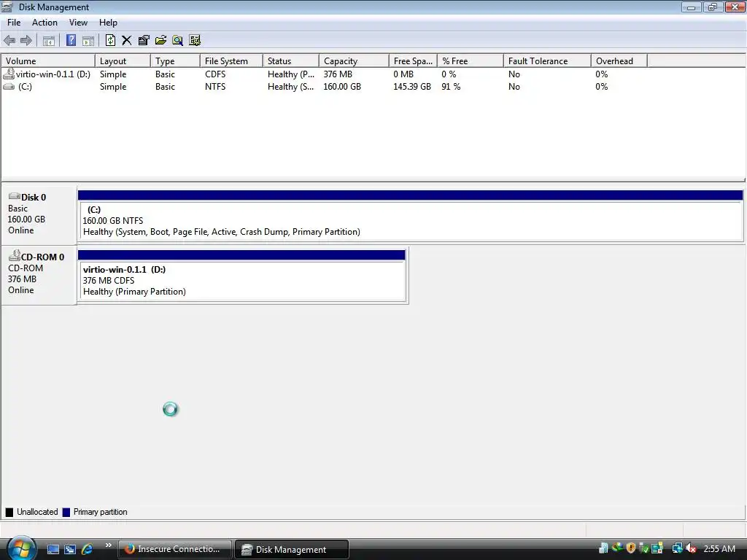
Task: Open the View menu
Action: pyautogui.click(x=78, y=23)
